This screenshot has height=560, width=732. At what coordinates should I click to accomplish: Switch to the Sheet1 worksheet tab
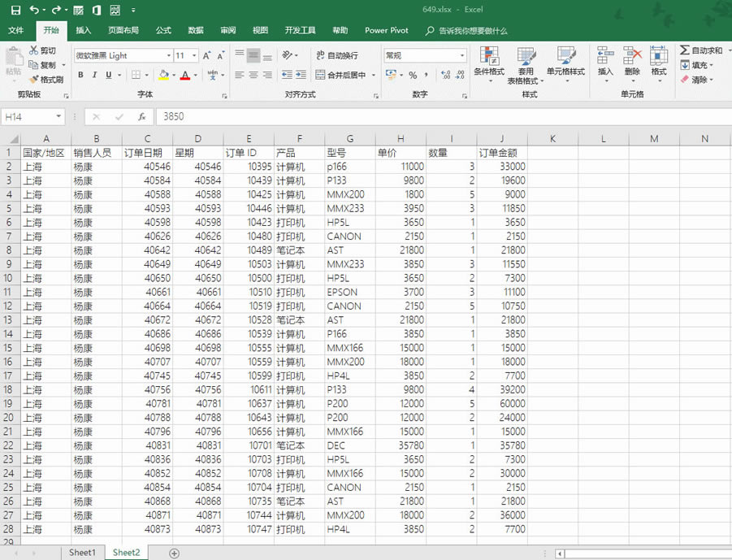82,552
